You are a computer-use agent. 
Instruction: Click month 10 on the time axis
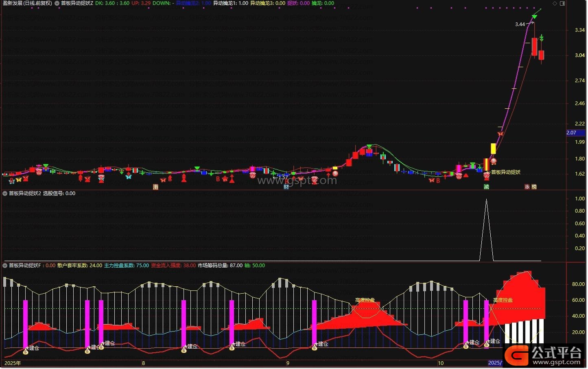441,363
